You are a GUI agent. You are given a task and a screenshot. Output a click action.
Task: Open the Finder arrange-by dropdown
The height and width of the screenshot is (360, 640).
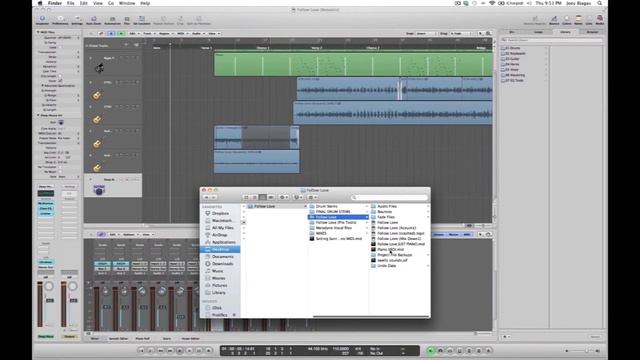(313, 198)
